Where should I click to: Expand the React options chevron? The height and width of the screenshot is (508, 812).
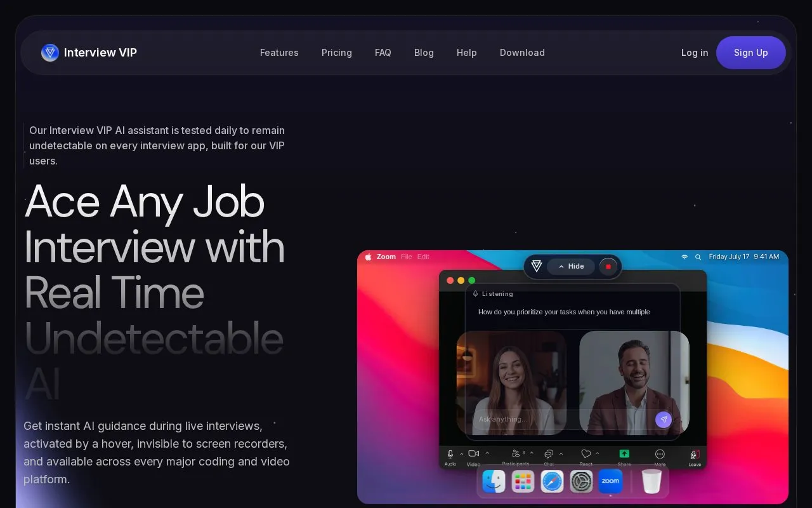[597, 453]
